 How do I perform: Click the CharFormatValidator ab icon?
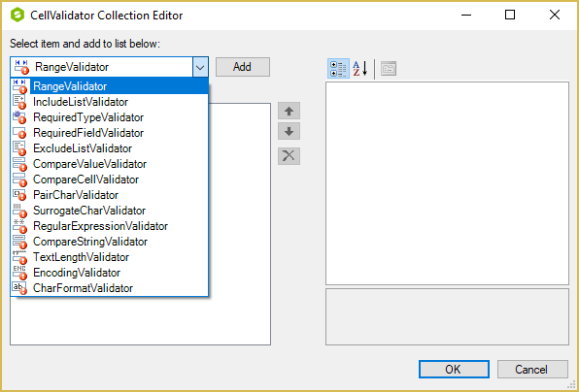click(x=20, y=288)
